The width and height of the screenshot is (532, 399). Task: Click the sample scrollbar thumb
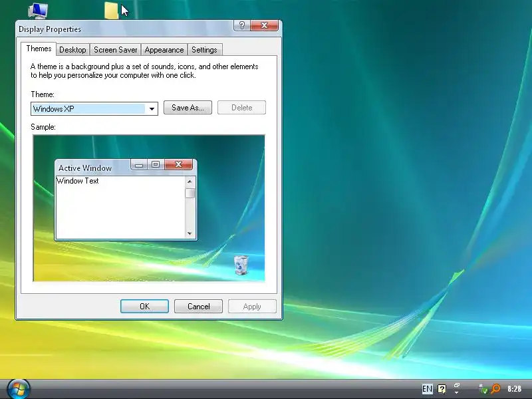(x=190, y=193)
